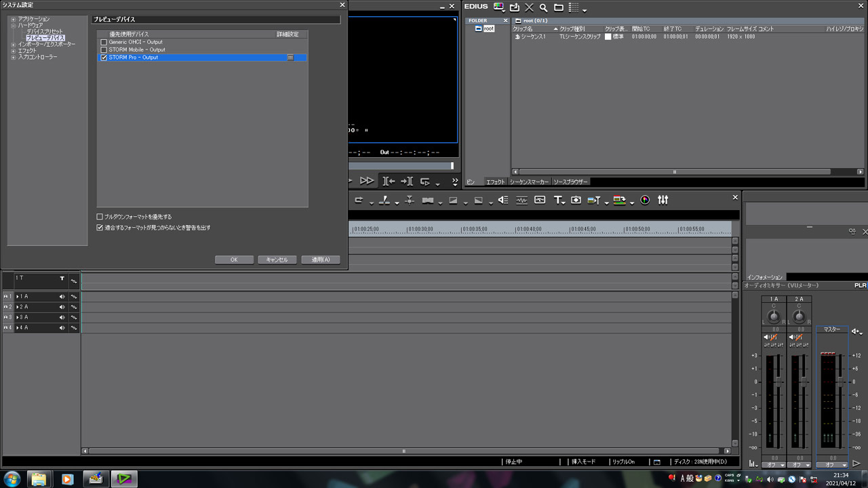The width and height of the screenshot is (868, 488).
Task: Click the mute speaker icon on mixer channel 1 A
Action: tap(767, 337)
